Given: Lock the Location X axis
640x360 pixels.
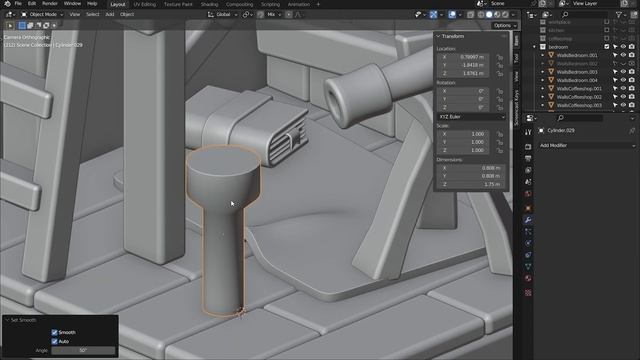Looking at the screenshot, I should point(500,57).
